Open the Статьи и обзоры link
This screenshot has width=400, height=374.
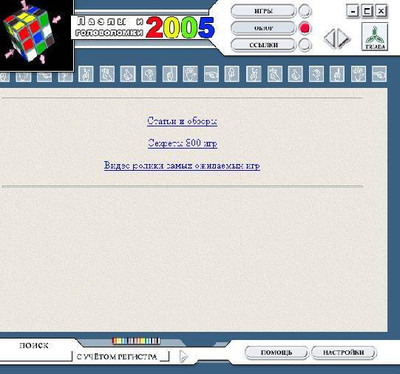[182, 121]
